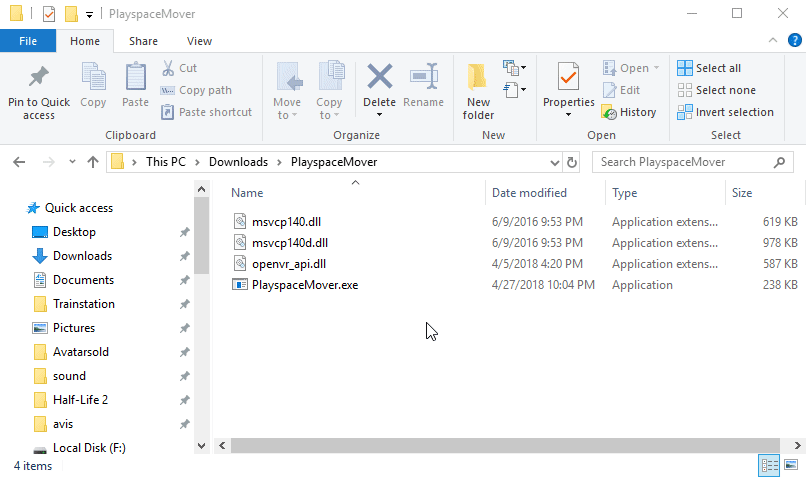Select the Home ribbon tab

tap(85, 41)
